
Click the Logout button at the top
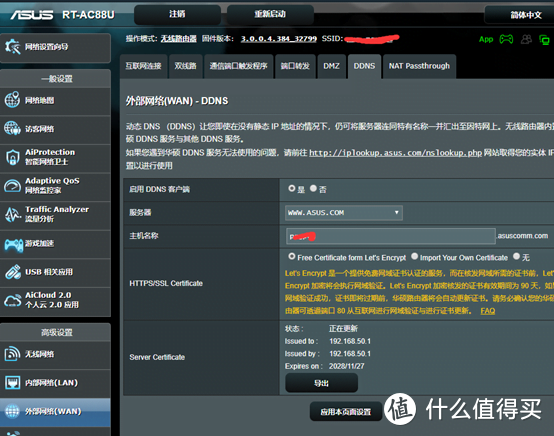click(177, 14)
